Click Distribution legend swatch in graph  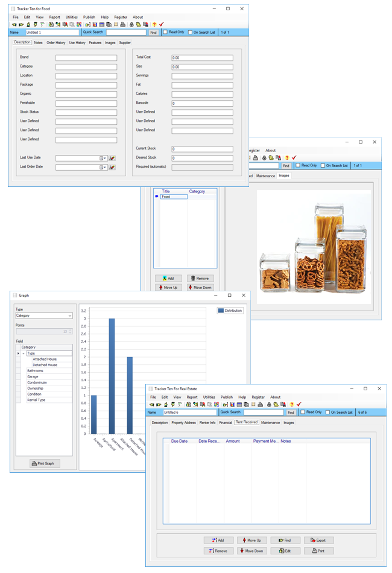point(221,311)
